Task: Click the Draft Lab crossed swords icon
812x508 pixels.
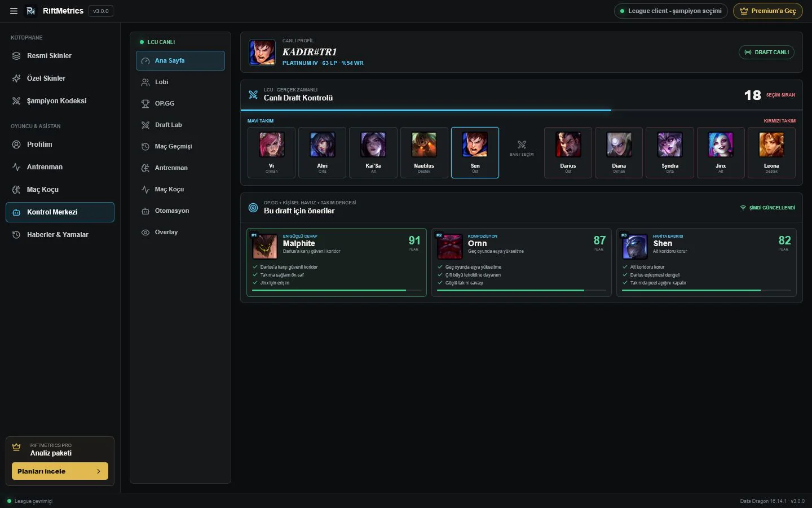Action: [145, 125]
